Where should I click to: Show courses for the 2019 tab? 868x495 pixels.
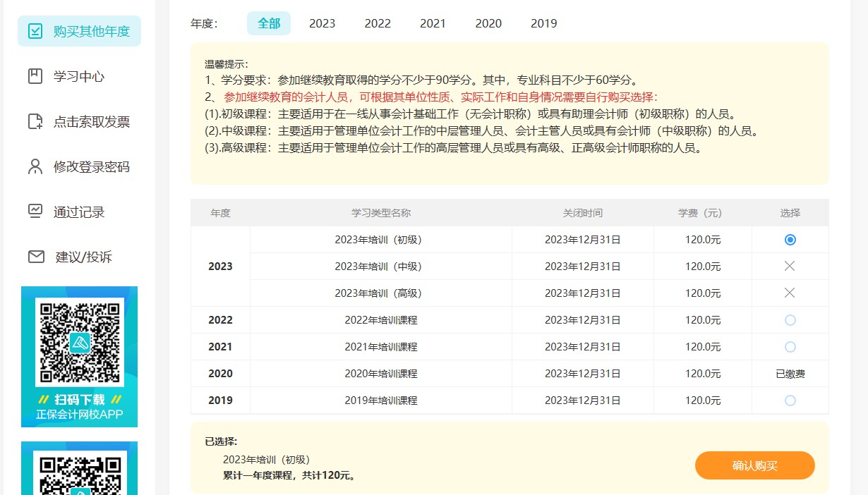(543, 23)
